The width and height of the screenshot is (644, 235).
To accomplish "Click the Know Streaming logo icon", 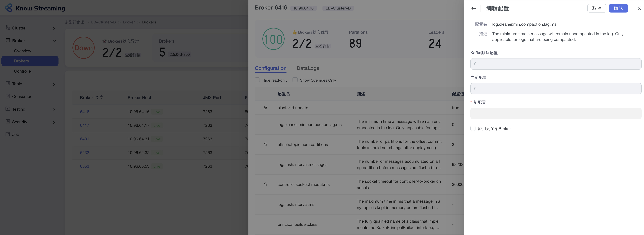I will click(9, 8).
